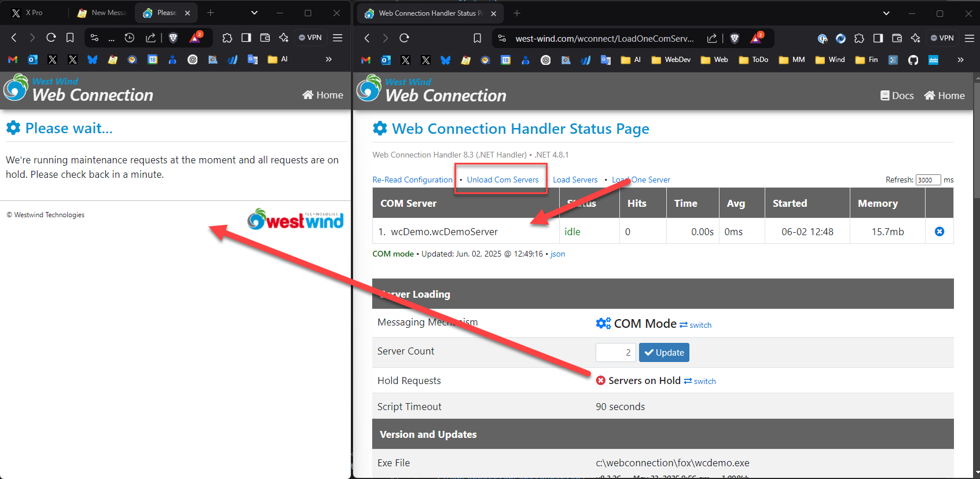Toggle the VPN button in the right window

tap(942, 38)
